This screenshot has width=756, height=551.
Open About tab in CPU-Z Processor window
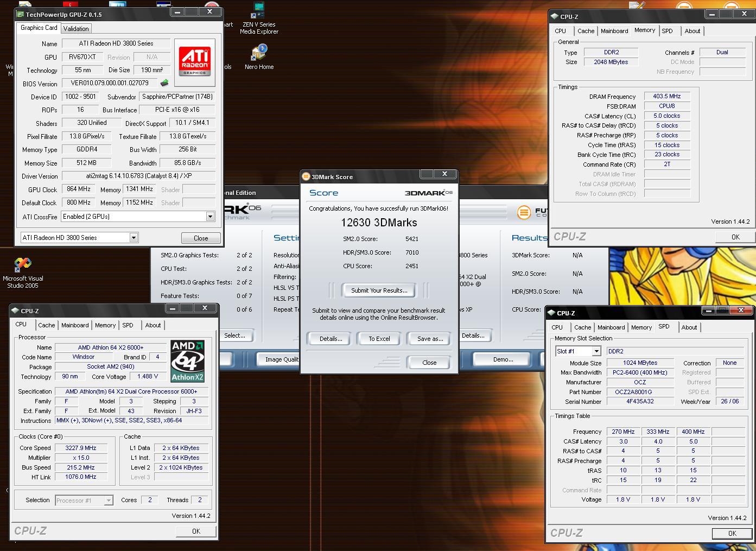pyautogui.click(x=153, y=325)
